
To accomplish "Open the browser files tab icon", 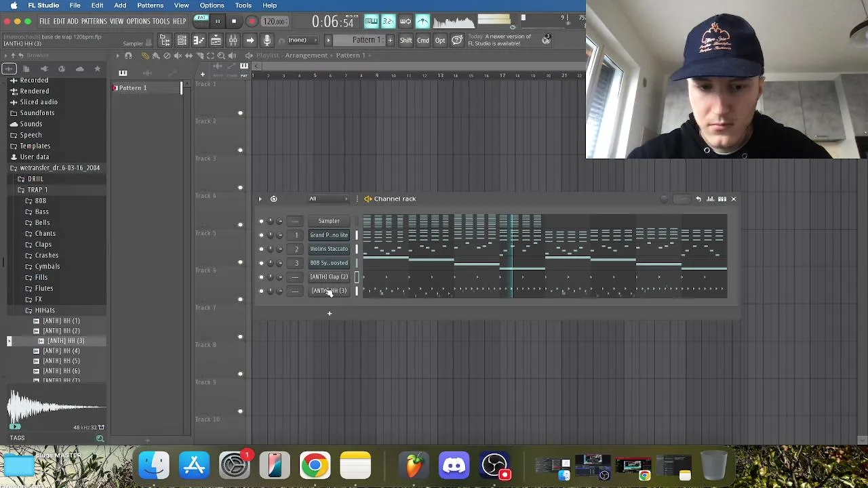I will click(26, 68).
